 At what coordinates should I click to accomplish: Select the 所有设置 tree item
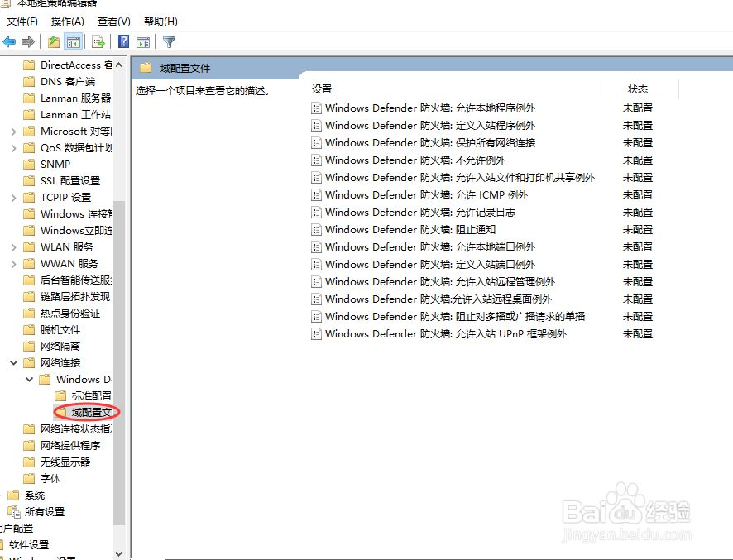[x=36, y=512]
